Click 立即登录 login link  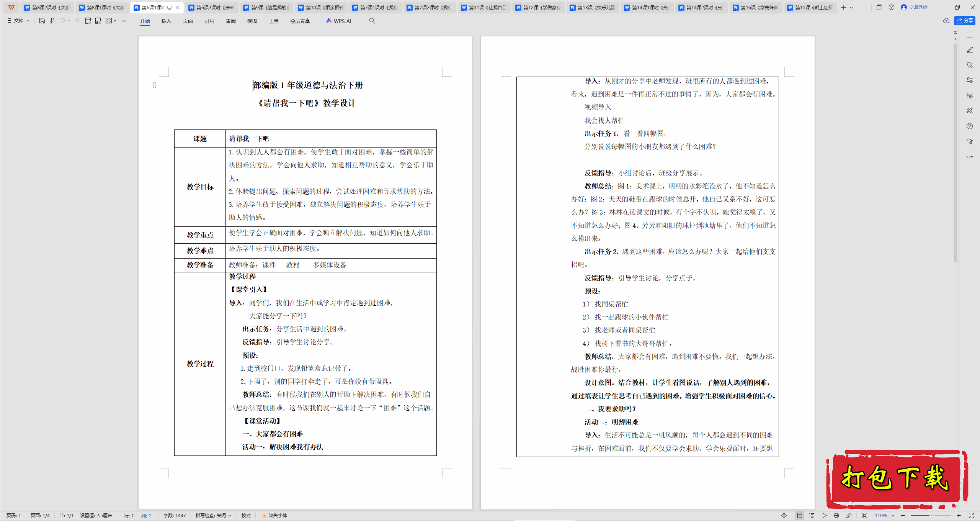(x=914, y=7)
